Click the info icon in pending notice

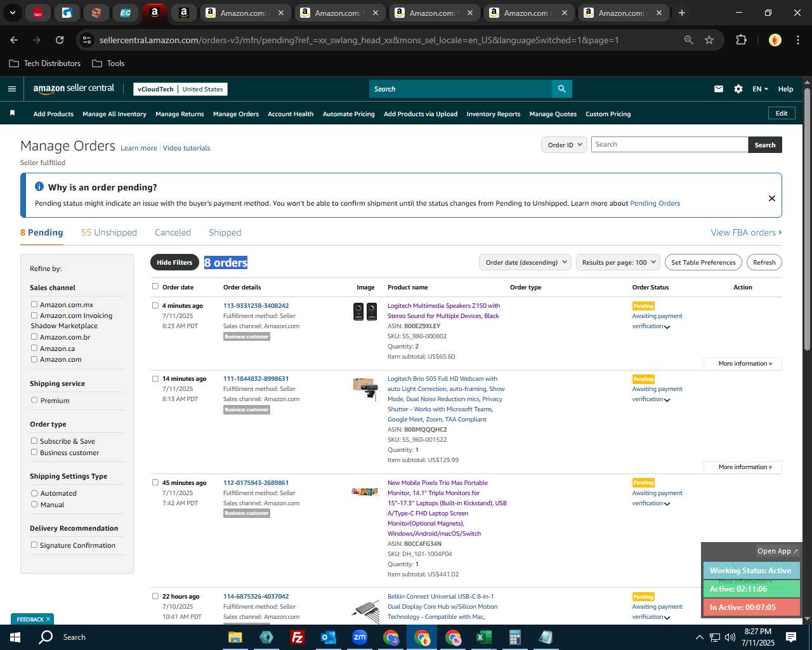pos(39,187)
